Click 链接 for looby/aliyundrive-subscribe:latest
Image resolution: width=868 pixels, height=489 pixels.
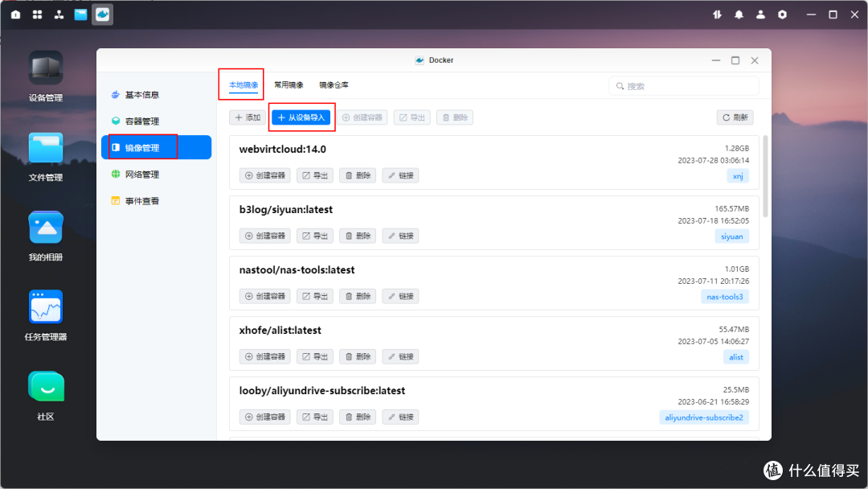(400, 417)
